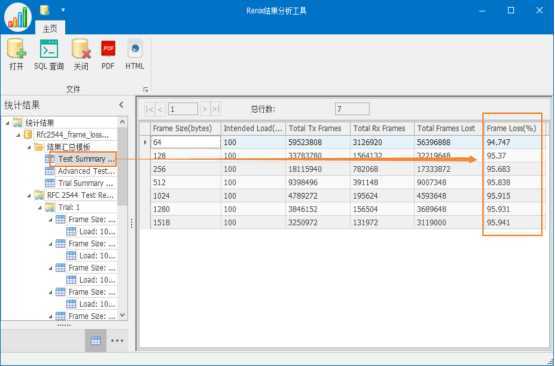
Task: Click the frame loss value 95.915
Action: [498, 196]
